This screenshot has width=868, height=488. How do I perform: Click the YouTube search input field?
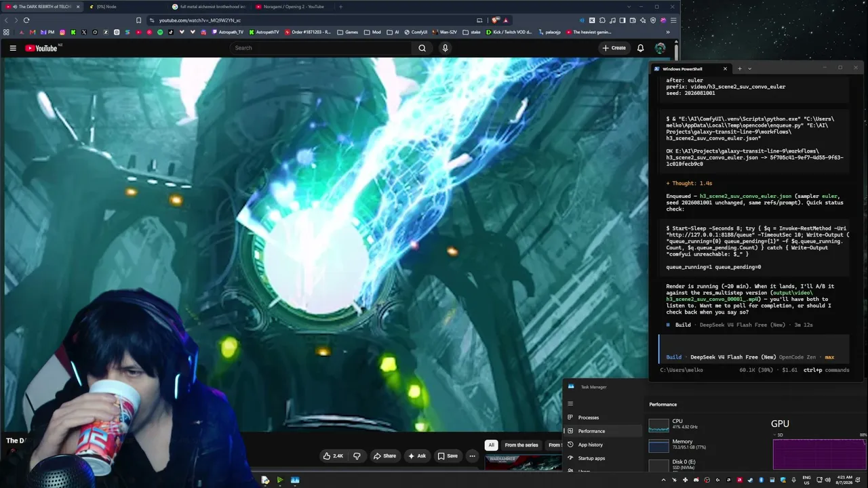tap(321, 48)
